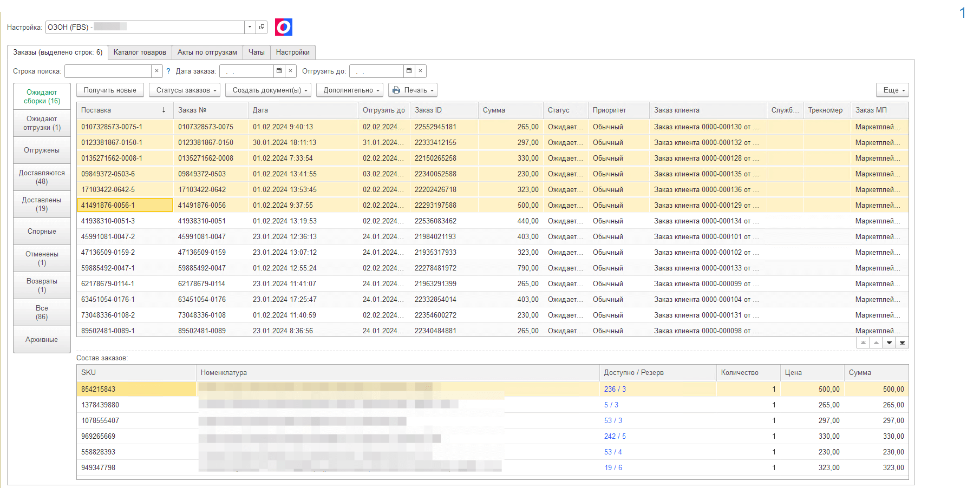Screen dimensions: 980x488
Task: Open Создать документ(ы) dropdown
Action: point(269,90)
